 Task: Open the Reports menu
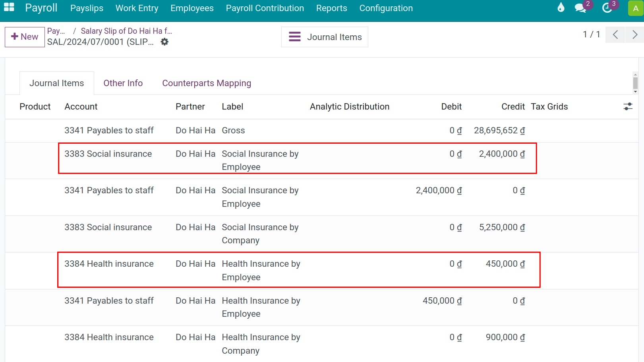[x=332, y=8]
